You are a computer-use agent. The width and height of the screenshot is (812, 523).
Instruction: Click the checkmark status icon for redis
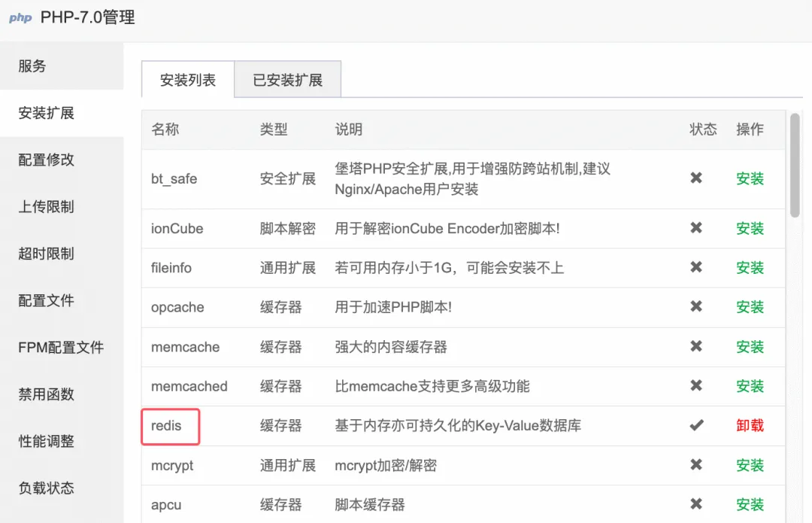click(696, 425)
